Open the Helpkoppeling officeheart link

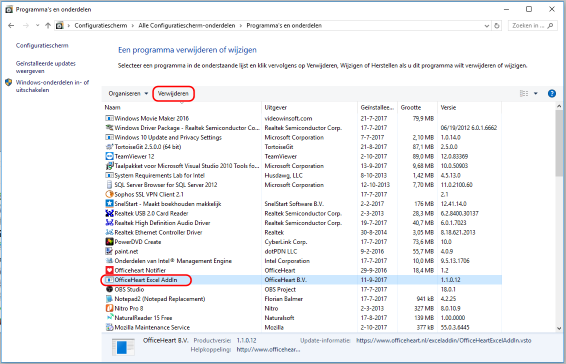[x=268, y=350]
